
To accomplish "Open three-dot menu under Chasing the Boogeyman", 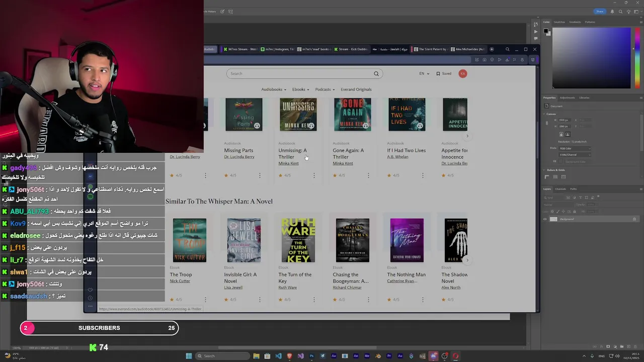I will (x=368, y=300).
